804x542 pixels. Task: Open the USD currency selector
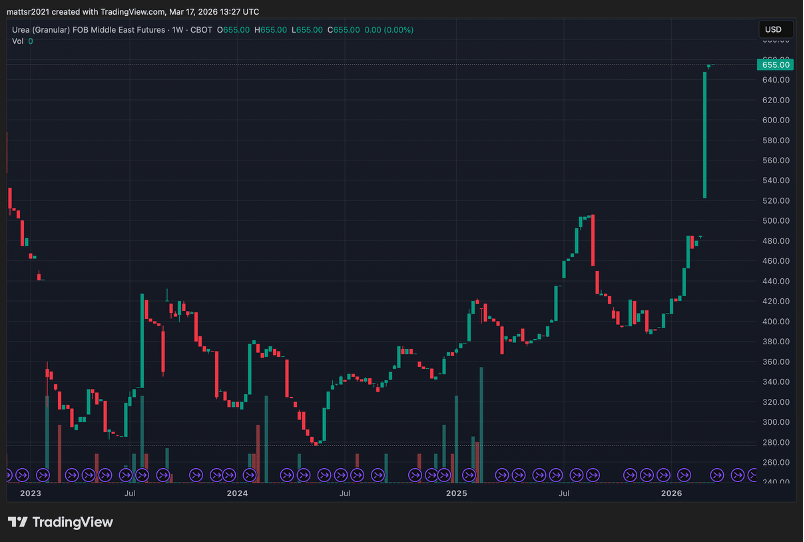coord(775,29)
